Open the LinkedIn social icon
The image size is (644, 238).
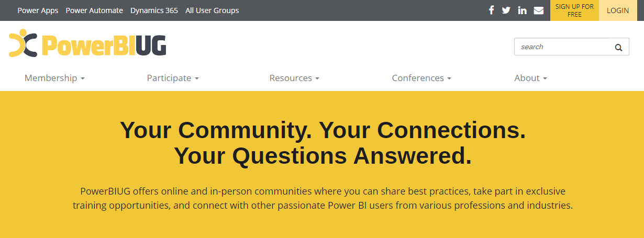522,10
